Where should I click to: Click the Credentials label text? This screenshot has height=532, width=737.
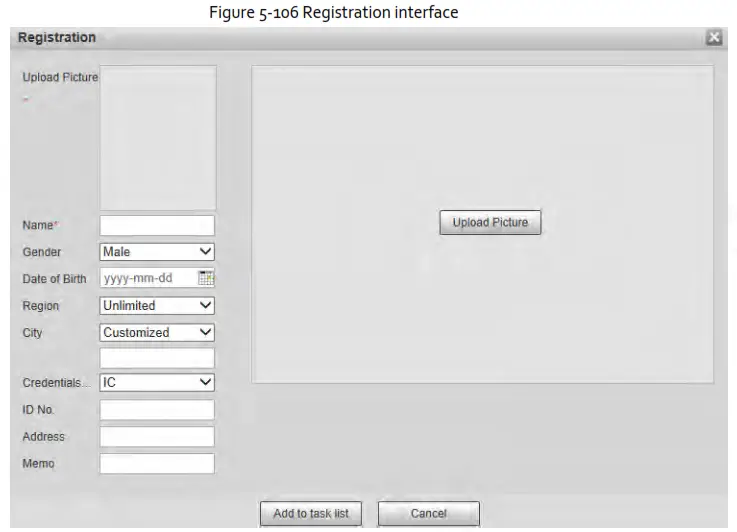pos(56,383)
